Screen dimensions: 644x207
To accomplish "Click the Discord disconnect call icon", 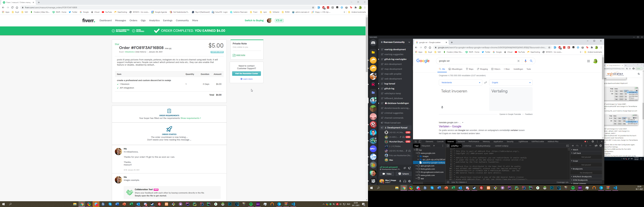I will tap(410, 168).
